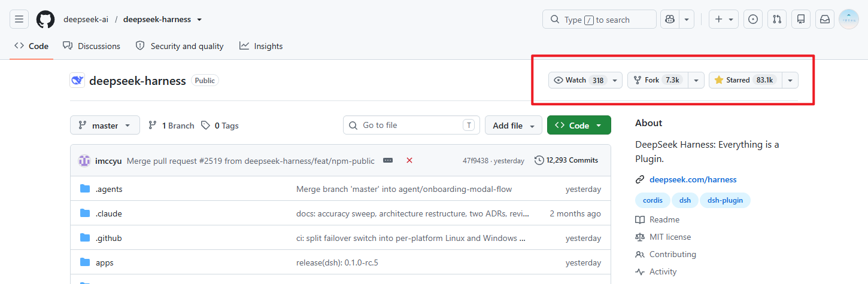Open Copilot options dropdown arrow
The height and width of the screenshot is (284, 868).
pos(687,19)
